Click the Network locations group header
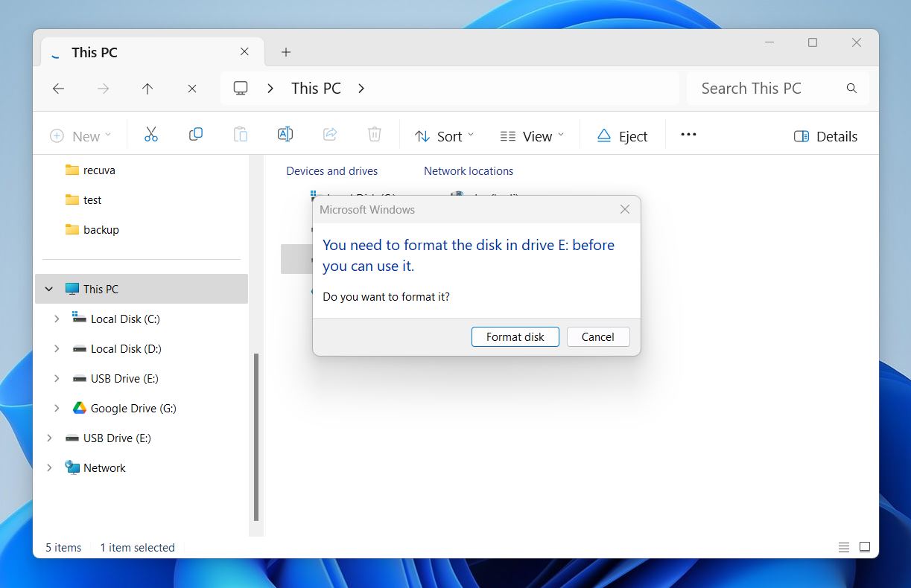Viewport: 911px width, 588px height. pos(469,171)
